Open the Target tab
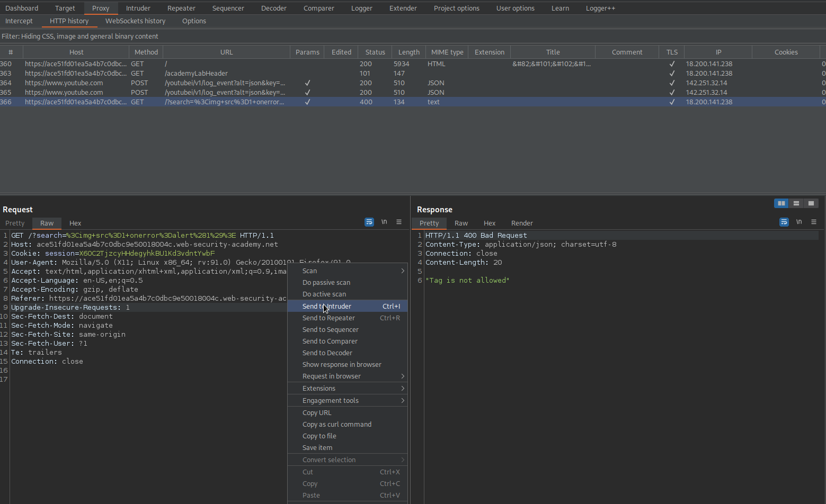Image resolution: width=826 pixels, height=504 pixels. click(65, 8)
